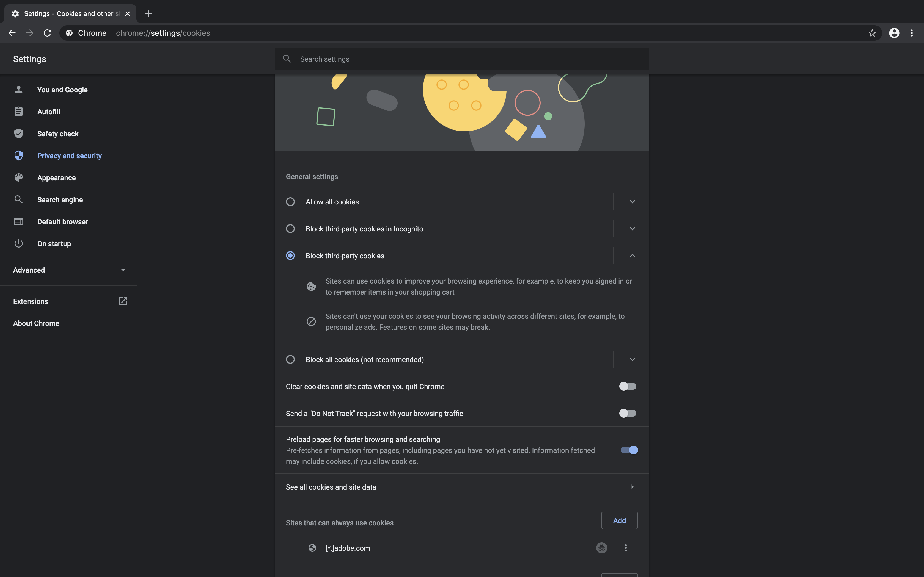
Task: Switch to the Settings - Cookies browser tab
Action: tap(69, 13)
